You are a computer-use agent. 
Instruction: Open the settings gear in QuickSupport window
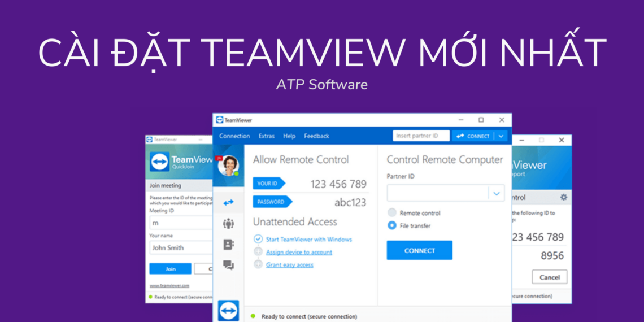[x=563, y=198]
